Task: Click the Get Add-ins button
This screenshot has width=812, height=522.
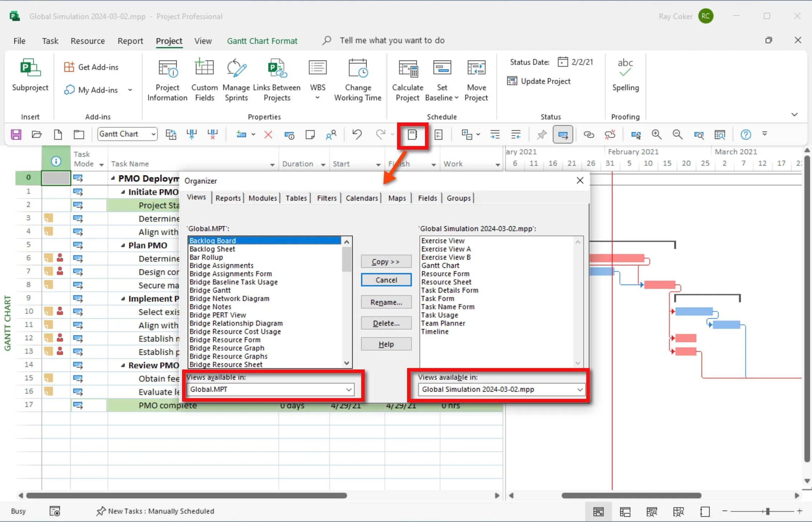Action: [x=91, y=67]
